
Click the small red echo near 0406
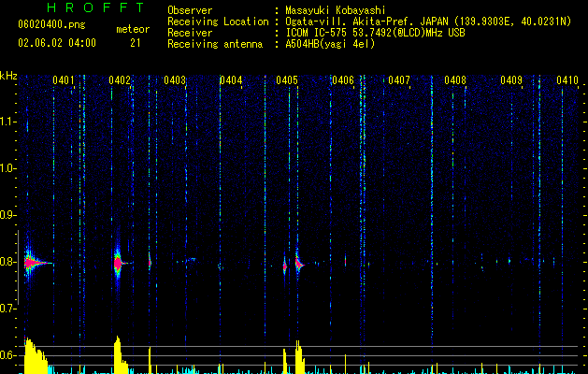345,260
